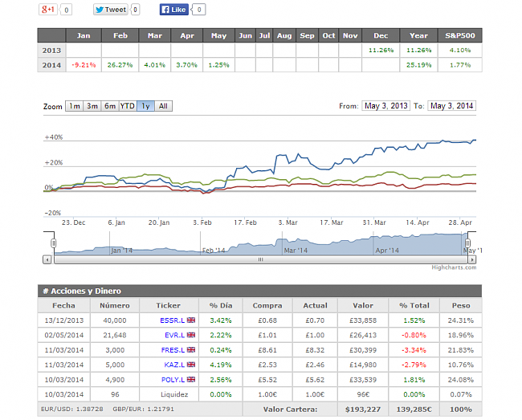Image resolution: width=522 pixels, height=420 pixels.
Task: Click the 4.19% daily change for KAZ.L
Action: pos(221,365)
